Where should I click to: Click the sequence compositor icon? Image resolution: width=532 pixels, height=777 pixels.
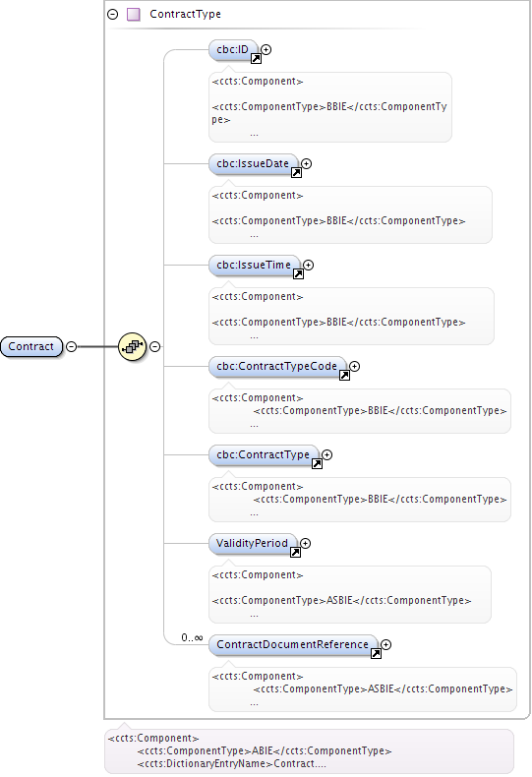pyautogui.click(x=132, y=347)
